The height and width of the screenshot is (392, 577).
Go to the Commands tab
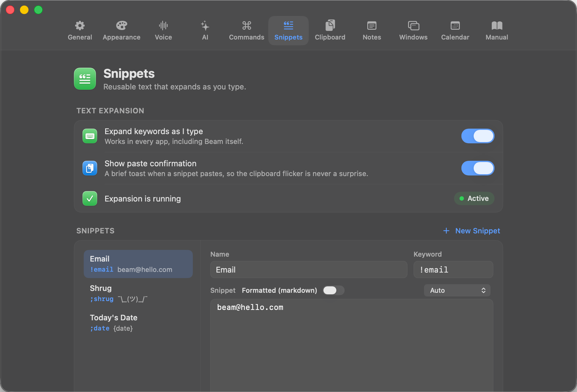[246, 31]
